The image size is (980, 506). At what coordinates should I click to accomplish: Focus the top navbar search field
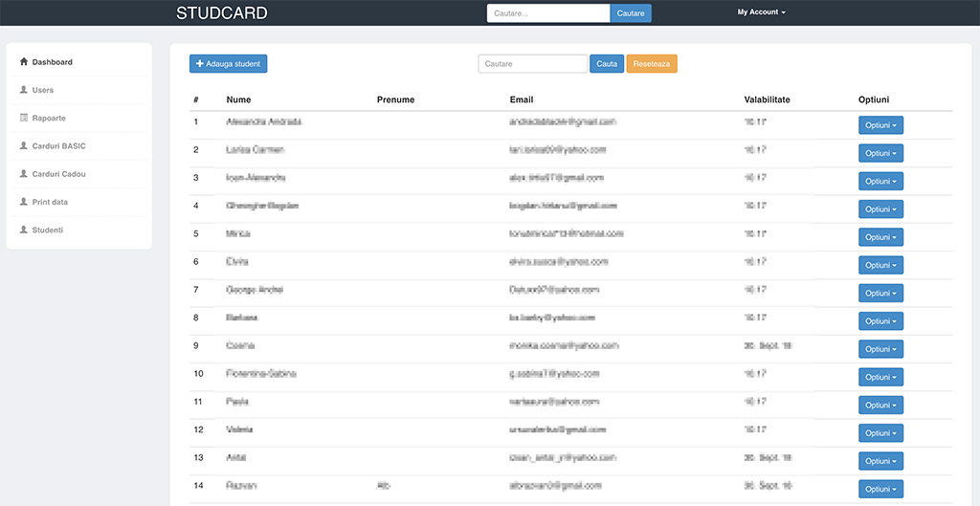pos(547,13)
